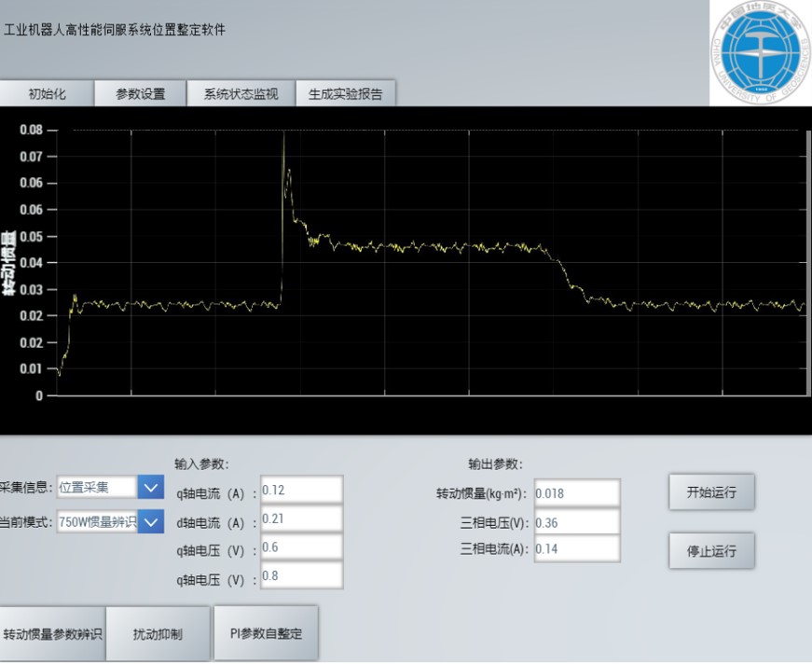Click the China University of Geosciences logo
Viewport: 812px width, 664px height.
tap(760, 53)
